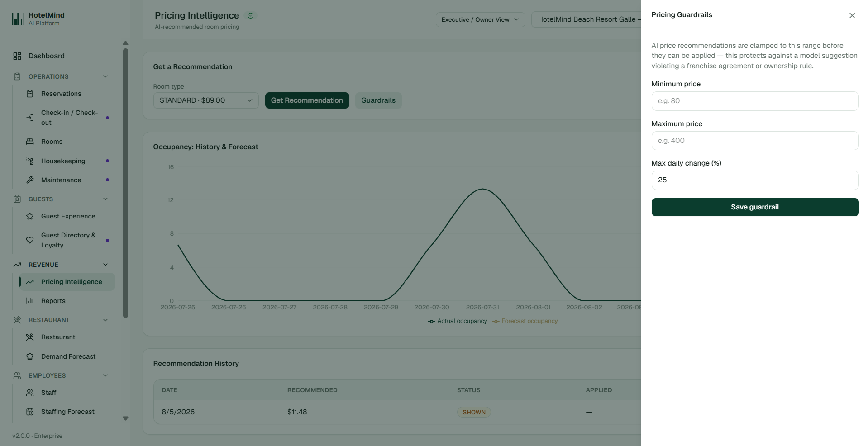Click the Save guardrail button

tap(755, 207)
